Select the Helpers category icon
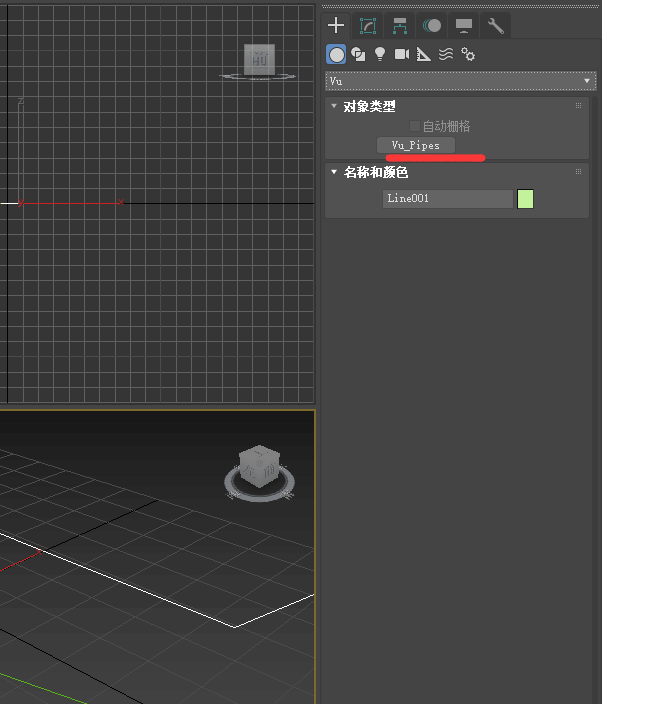Image resolution: width=657 pixels, height=704 pixels. (424, 54)
